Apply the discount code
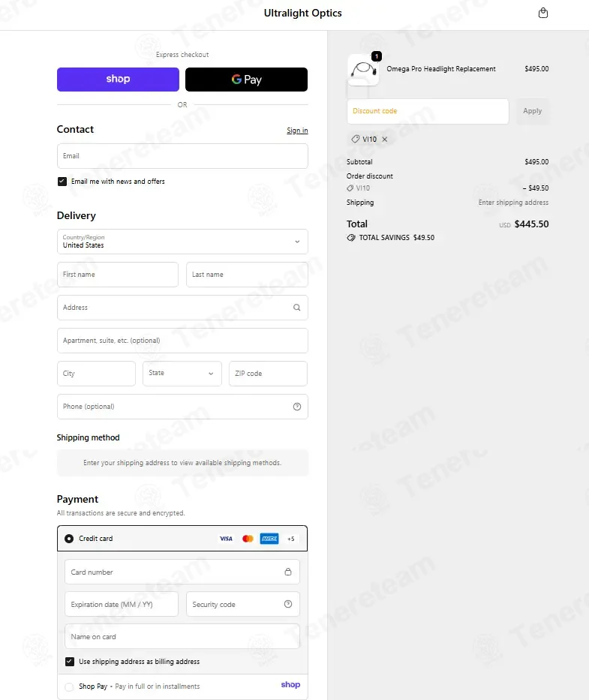 pyautogui.click(x=532, y=111)
